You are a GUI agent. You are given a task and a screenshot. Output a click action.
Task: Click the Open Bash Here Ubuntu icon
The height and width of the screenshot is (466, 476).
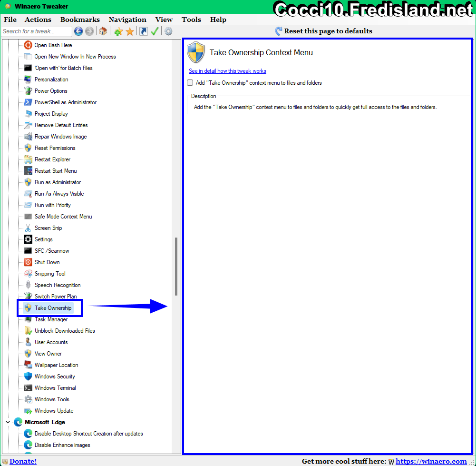(x=28, y=45)
